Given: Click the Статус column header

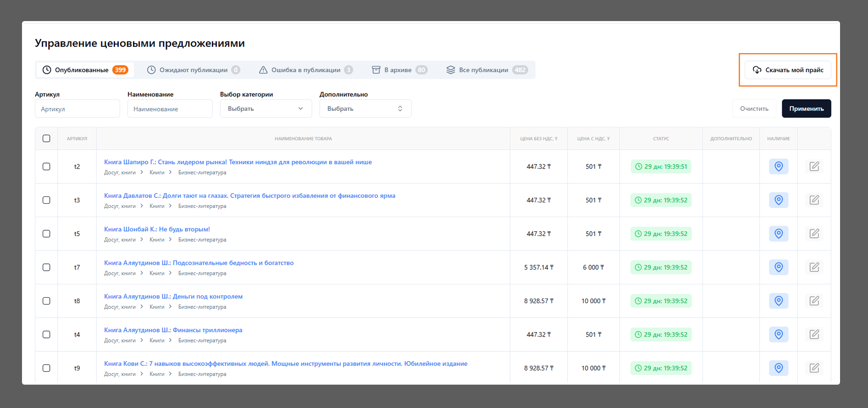Looking at the screenshot, I should point(661,139).
